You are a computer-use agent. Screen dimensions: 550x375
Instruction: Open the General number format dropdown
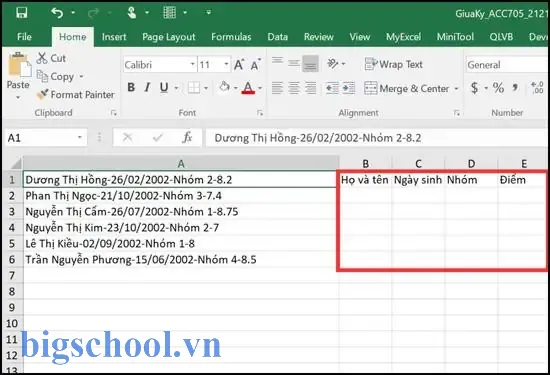point(507,65)
